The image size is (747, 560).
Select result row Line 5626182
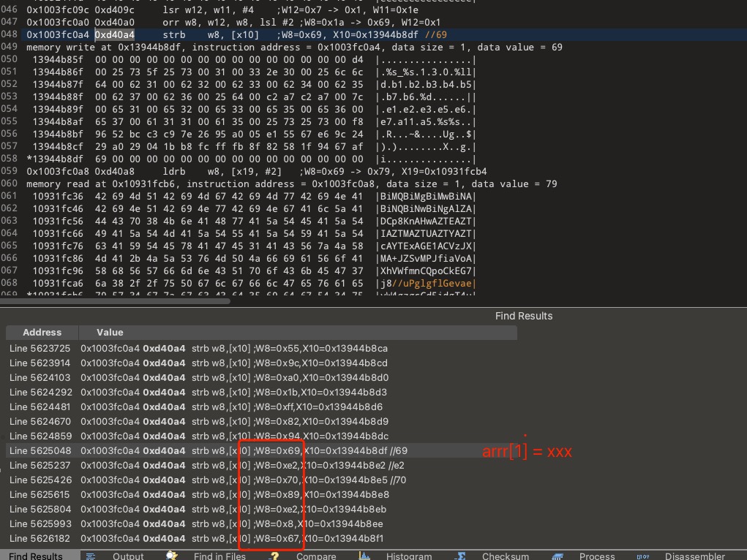click(261, 539)
